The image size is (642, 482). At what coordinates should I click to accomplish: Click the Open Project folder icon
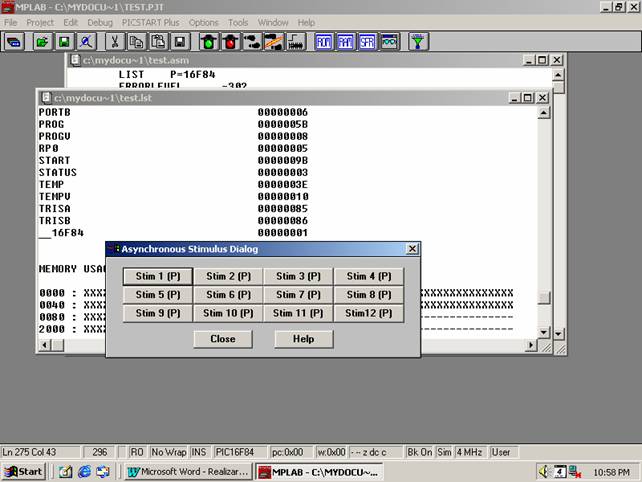tap(42, 42)
